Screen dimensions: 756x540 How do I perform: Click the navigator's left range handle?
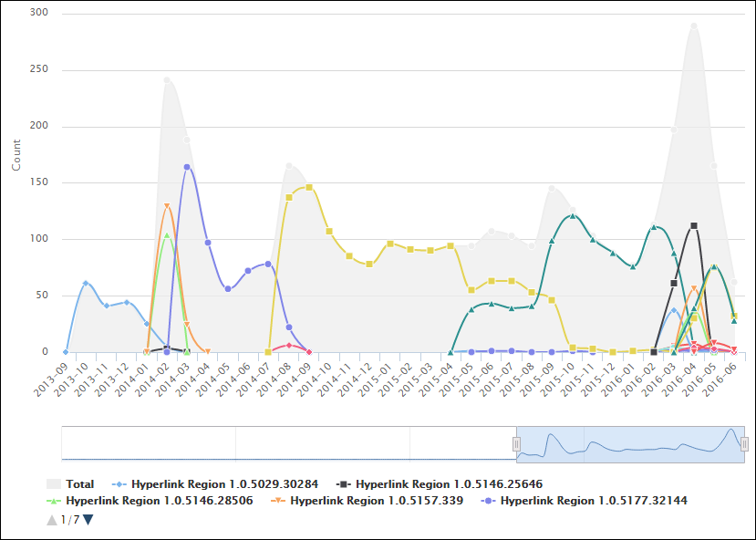pyautogui.click(x=516, y=443)
